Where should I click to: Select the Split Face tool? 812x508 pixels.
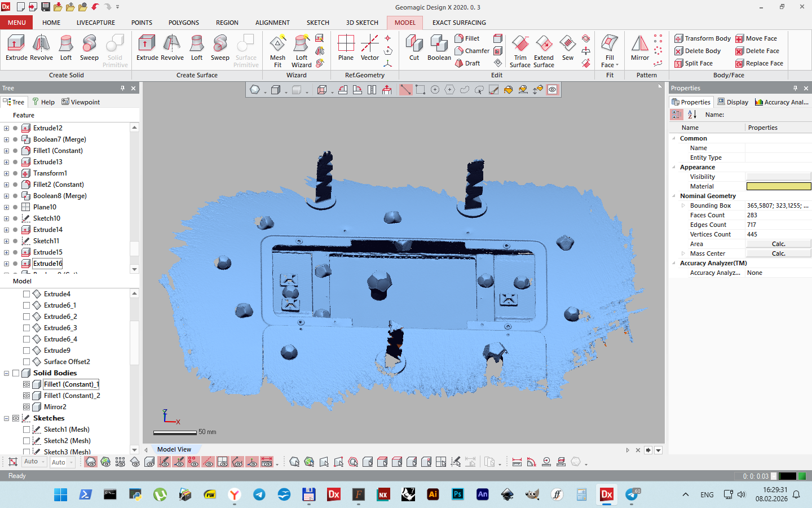[694, 63]
